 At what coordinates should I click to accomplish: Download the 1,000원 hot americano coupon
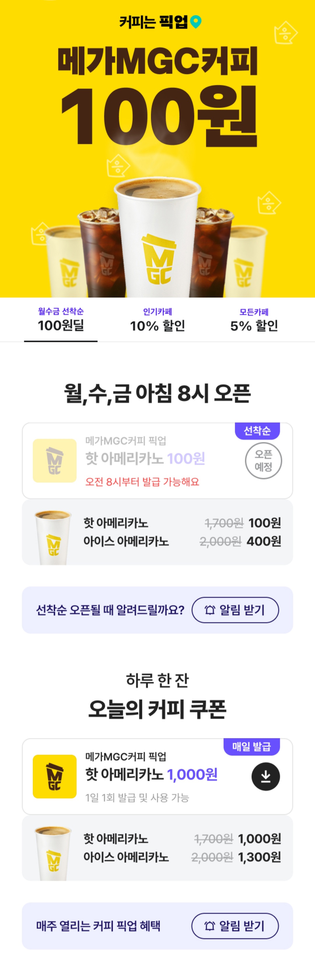265,776
